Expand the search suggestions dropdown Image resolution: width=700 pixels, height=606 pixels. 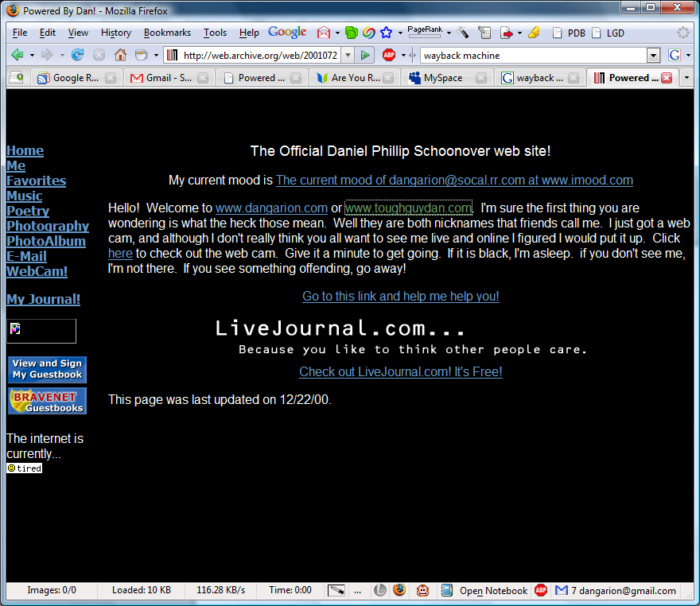[653, 55]
